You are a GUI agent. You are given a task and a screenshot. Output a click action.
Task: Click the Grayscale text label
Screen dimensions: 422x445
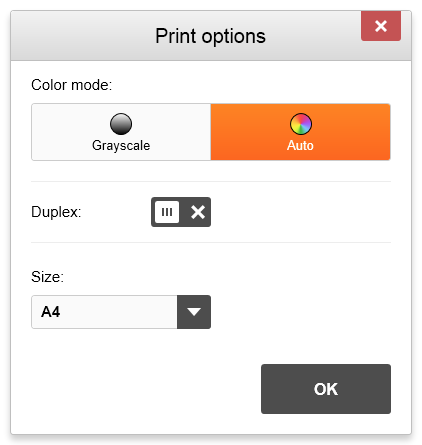point(121,146)
